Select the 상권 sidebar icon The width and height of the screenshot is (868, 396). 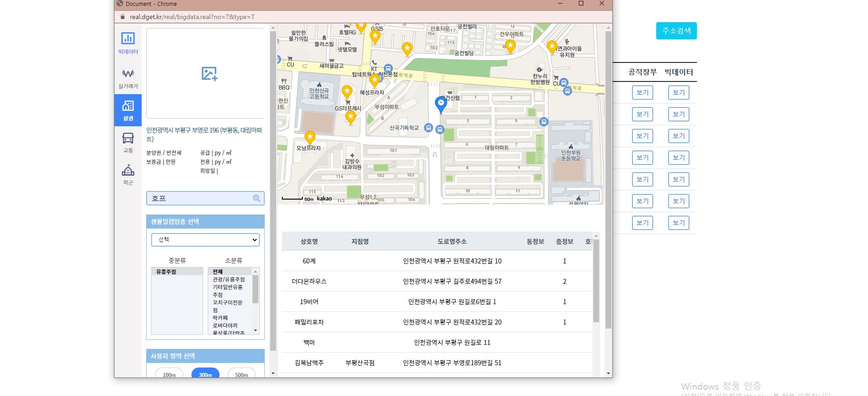tap(128, 110)
